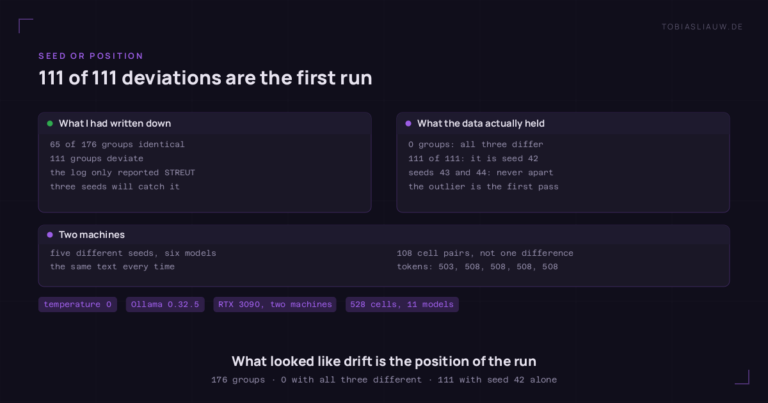Click the headline 111 of 111 deviations

point(205,78)
